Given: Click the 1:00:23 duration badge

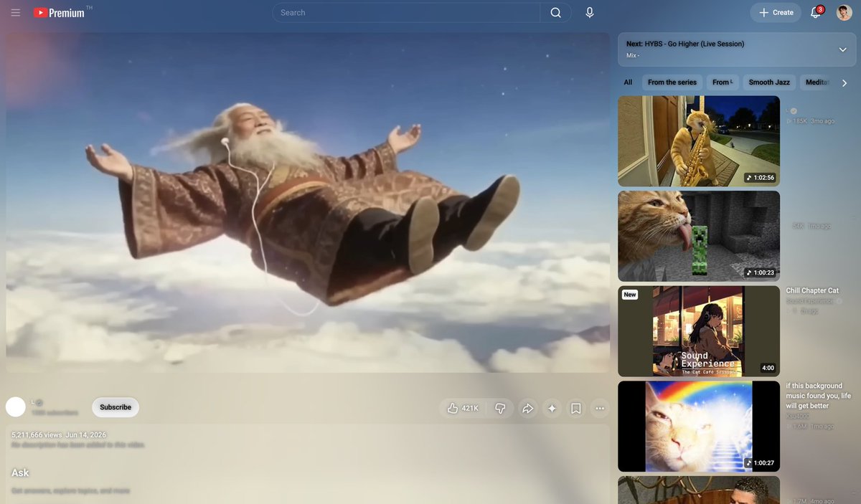Looking at the screenshot, I should coord(760,272).
